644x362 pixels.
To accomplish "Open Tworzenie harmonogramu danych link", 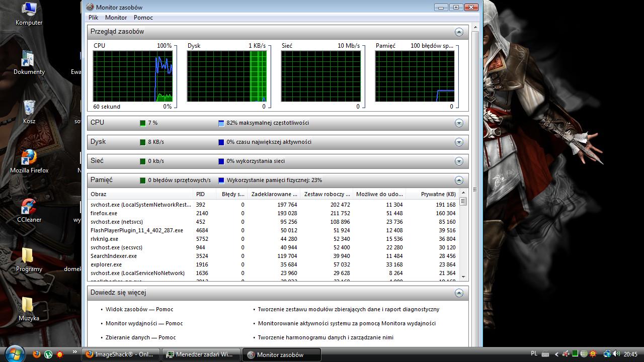I will click(x=326, y=337).
